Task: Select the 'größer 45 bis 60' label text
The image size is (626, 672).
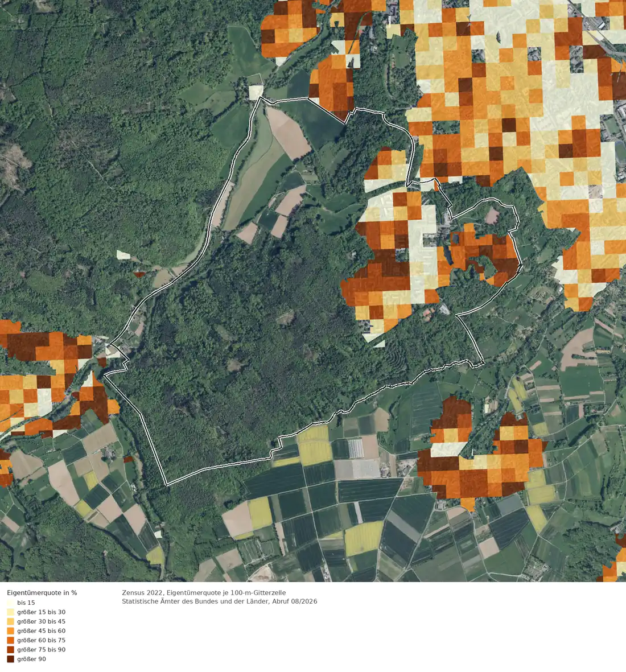Action: (x=42, y=631)
